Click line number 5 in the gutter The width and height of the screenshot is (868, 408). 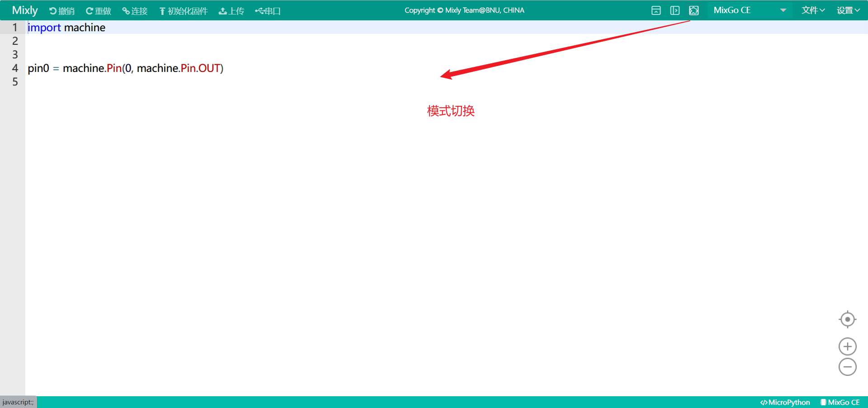click(x=15, y=82)
